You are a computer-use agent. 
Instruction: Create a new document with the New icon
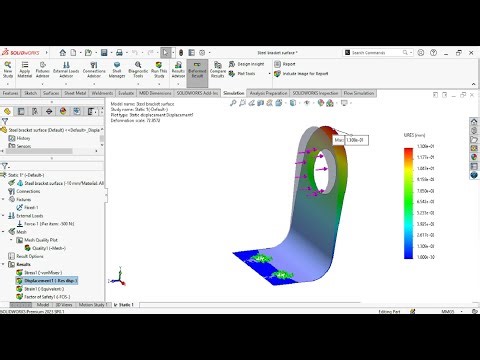(x=73, y=53)
